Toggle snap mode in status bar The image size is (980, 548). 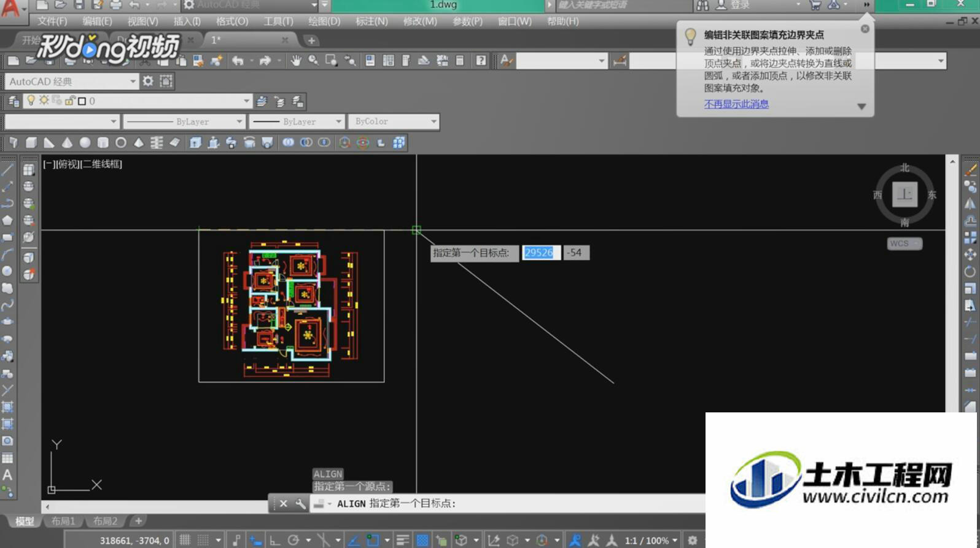pyautogui.click(x=203, y=540)
